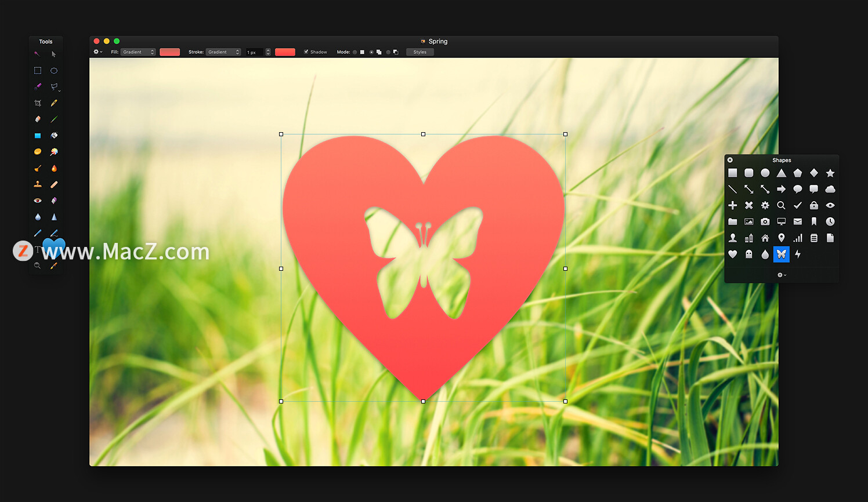This screenshot has width=868, height=502.
Task: Pick the star shape in Shapes palette
Action: click(x=830, y=173)
